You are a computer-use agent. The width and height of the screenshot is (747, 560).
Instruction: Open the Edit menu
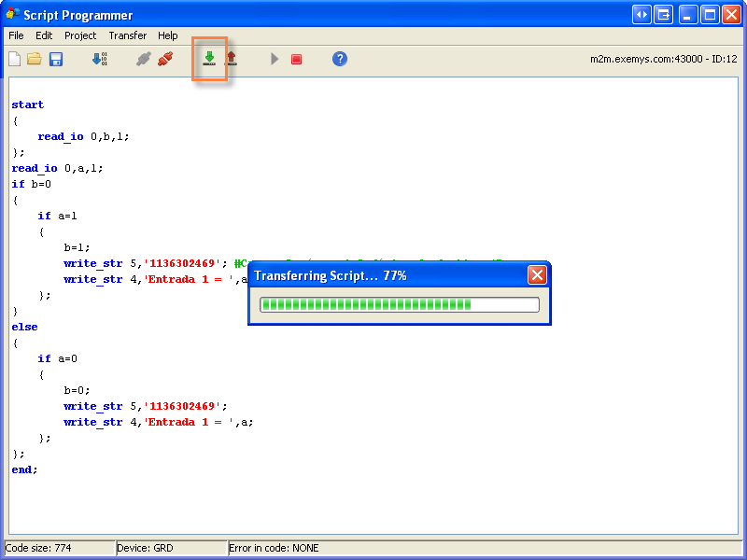click(x=44, y=35)
